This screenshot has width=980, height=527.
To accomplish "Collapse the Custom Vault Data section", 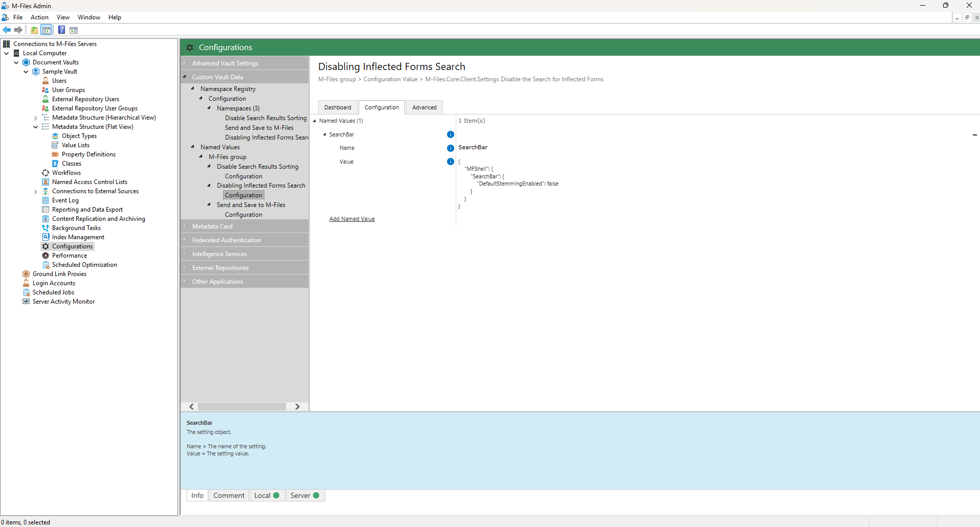I will coord(185,77).
